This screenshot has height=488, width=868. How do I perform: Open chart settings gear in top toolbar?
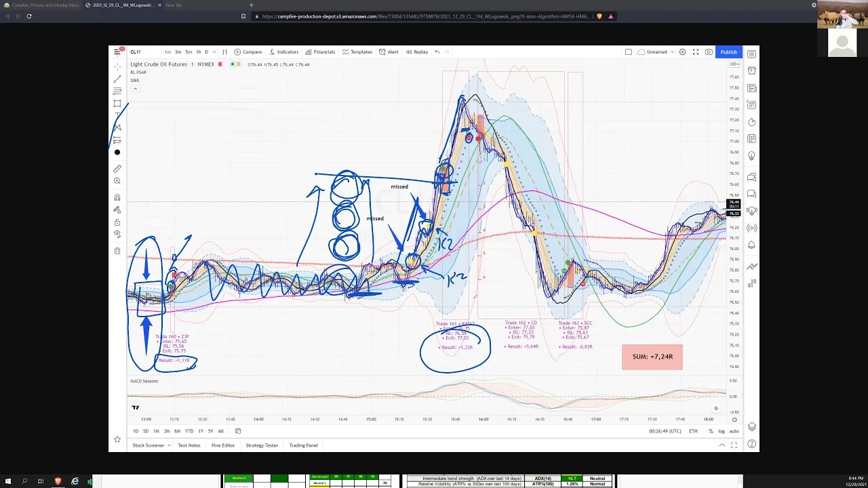[x=683, y=52]
